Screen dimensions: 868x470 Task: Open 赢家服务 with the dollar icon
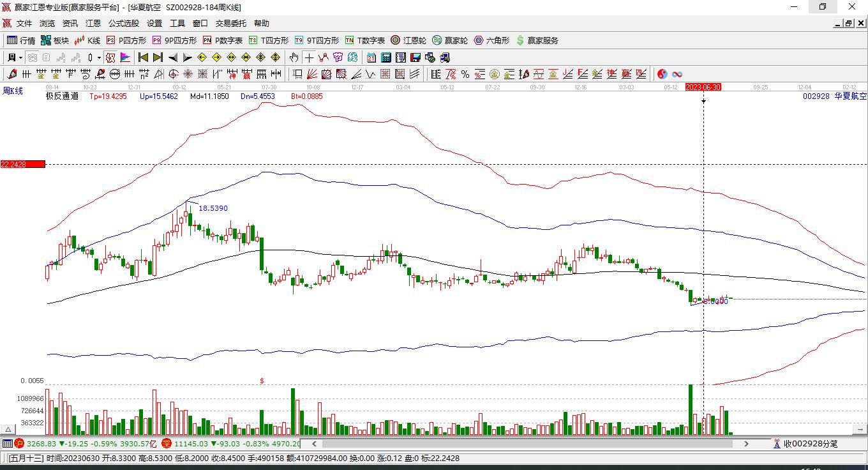pyautogui.click(x=537, y=40)
